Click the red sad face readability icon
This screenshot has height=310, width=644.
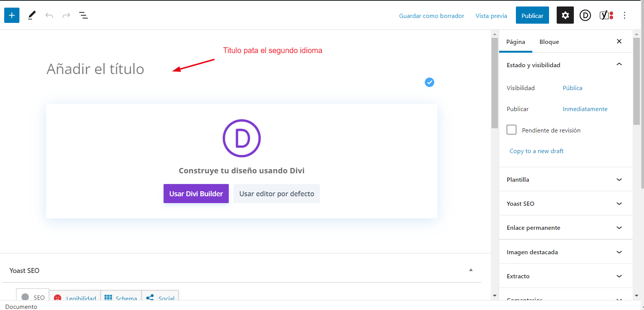58,298
